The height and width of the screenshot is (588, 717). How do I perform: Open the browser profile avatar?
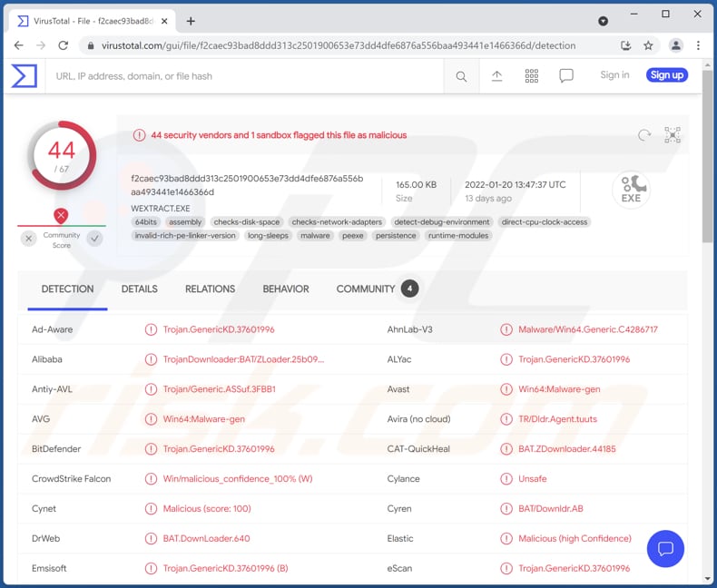(675, 45)
